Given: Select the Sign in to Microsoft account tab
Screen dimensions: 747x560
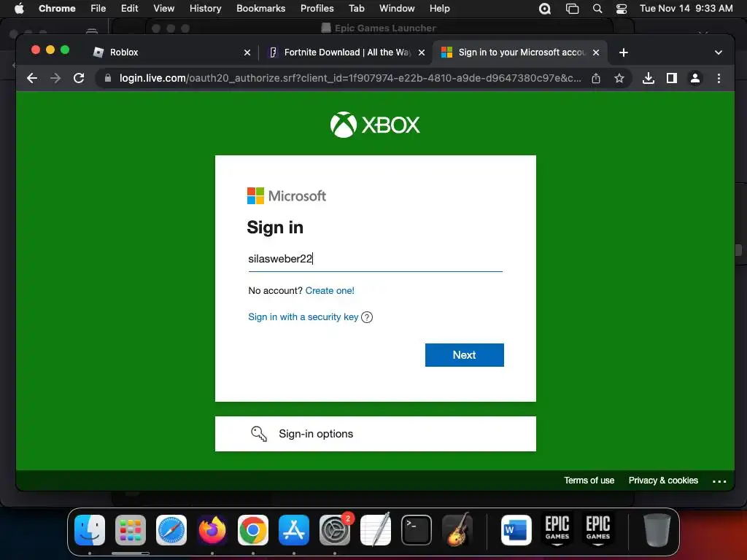Looking at the screenshot, I should 519,52.
